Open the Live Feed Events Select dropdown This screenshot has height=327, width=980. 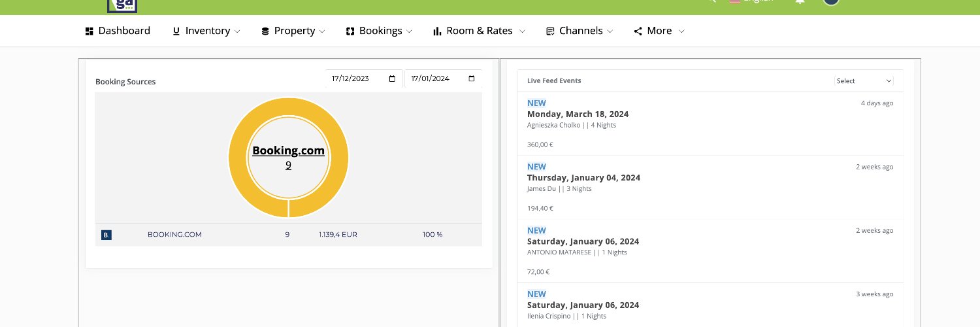[x=864, y=80]
